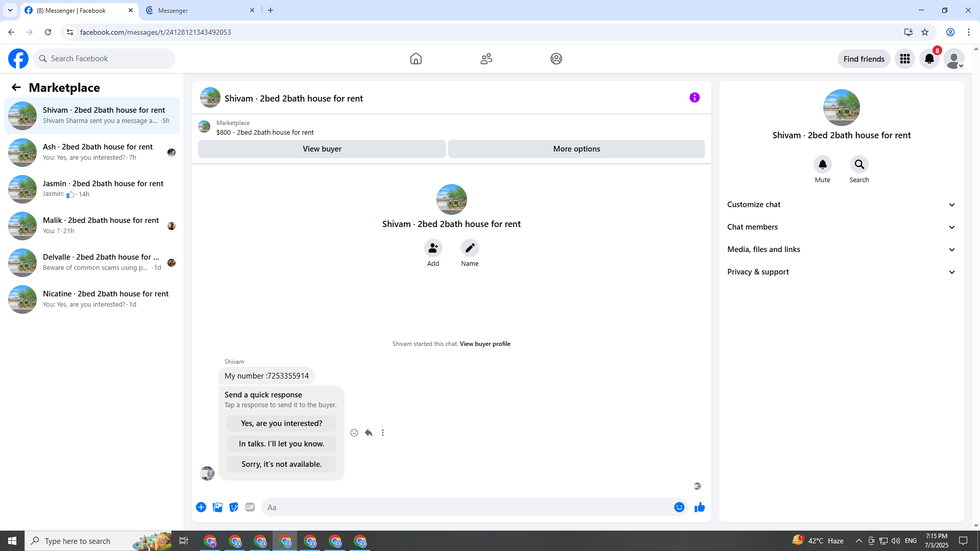Attach a photo using the image icon

pyautogui.click(x=217, y=507)
